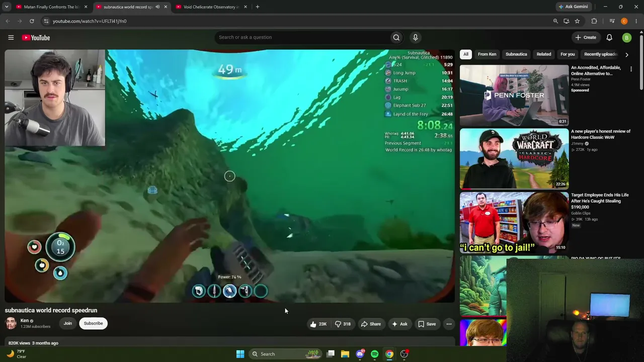Open Ask Gemini in Chrome

pyautogui.click(x=573, y=7)
